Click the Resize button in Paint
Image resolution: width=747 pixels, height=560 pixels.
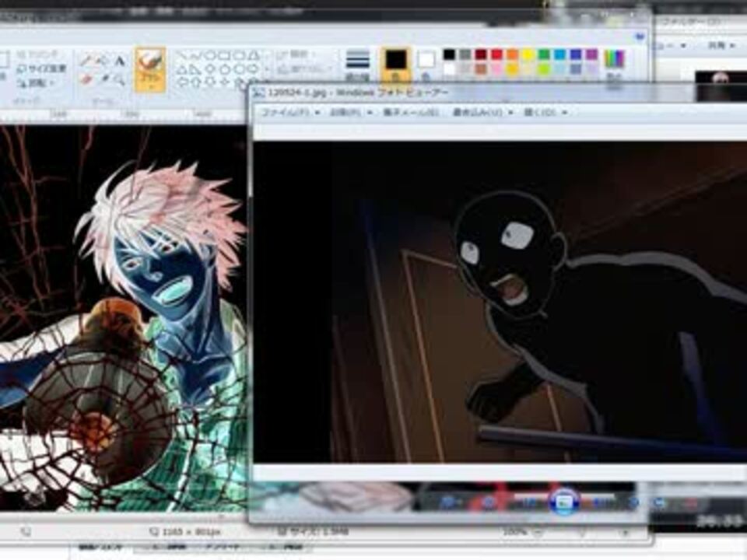click(41, 69)
